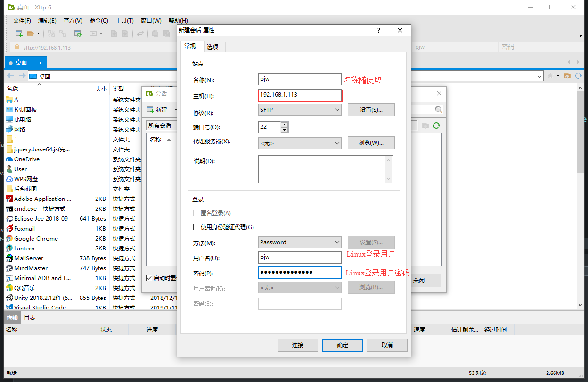
Task: Click the 确定 button to confirm
Action: pos(342,345)
